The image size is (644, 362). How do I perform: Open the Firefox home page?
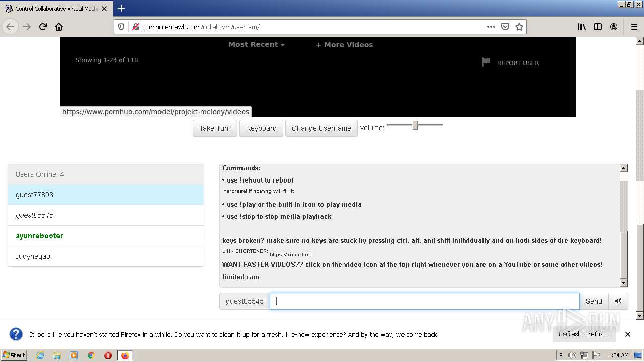[x=59, y=27]
